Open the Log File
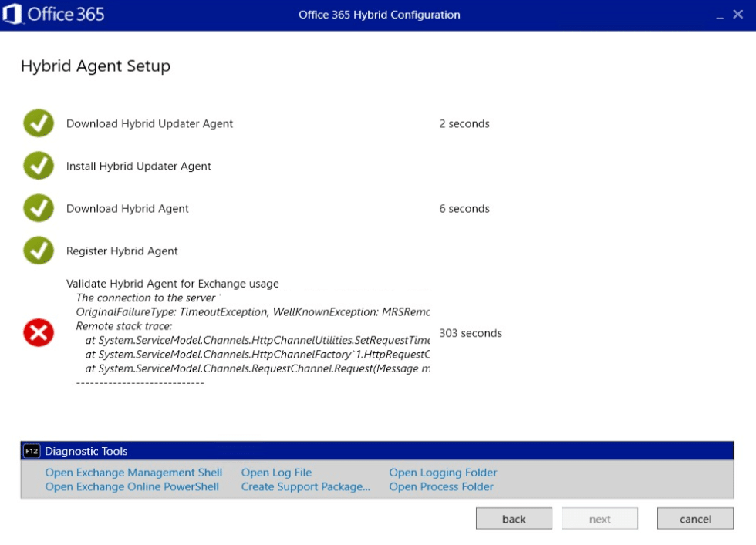 [276, 473]
